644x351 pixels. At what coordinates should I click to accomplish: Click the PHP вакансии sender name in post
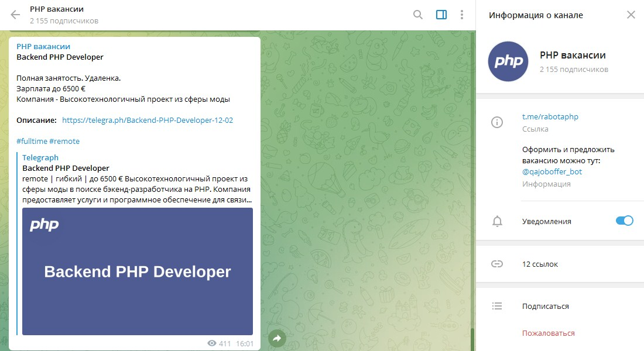tap(43, 46)
